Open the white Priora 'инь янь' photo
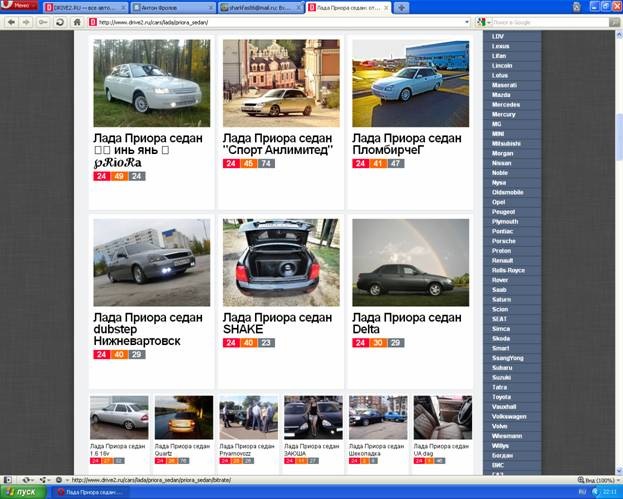Viewport: 623px width, 499px height. [152, 83]
